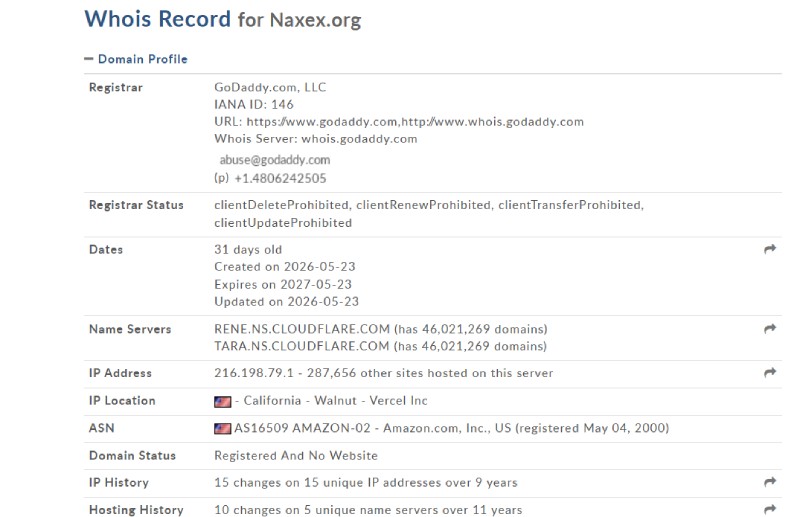Viewport: 800px width, 517px height.
Task: Click the minus icon beside Domain Profile
Action: tap(89, 59)
